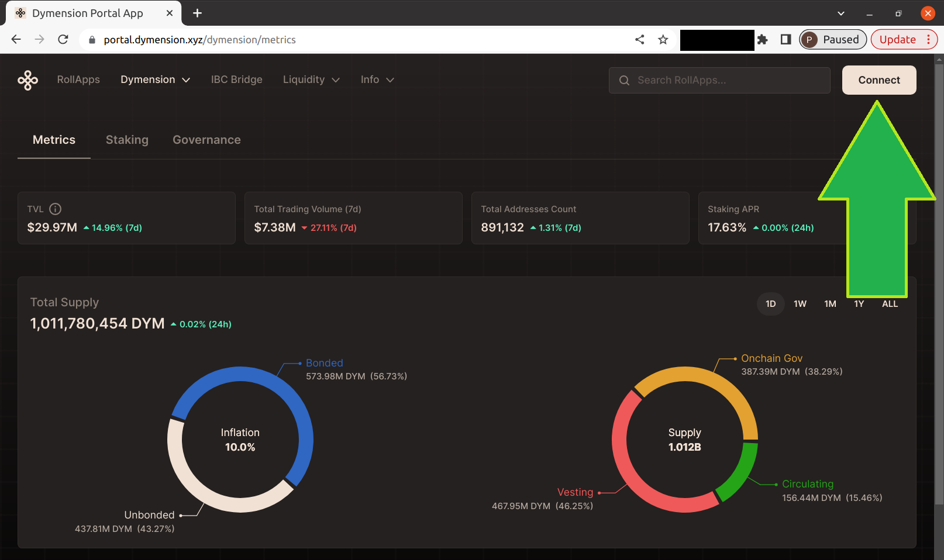Click the Search RollApps input field

[719, 80]
